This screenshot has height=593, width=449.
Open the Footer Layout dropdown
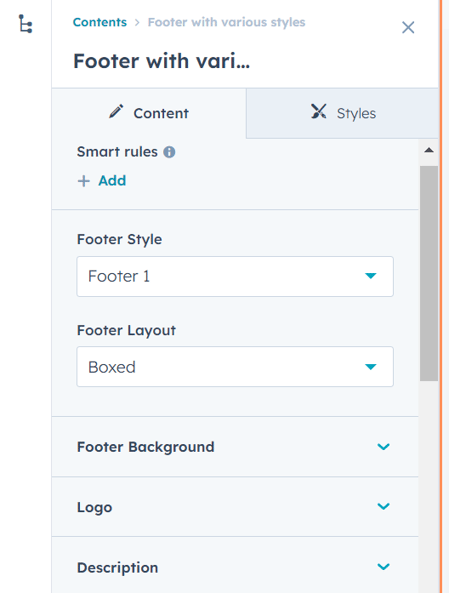tap(235, 366)
